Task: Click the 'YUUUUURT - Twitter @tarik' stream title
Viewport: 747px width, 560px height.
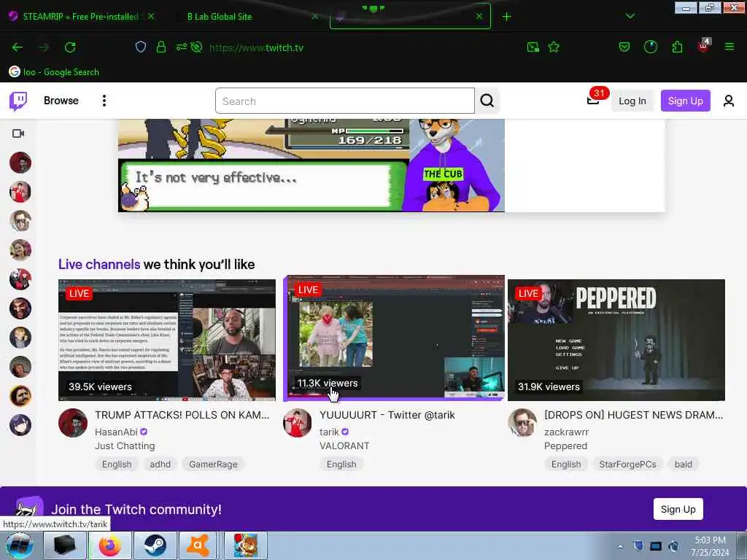Action: click(x=387, y=415)
